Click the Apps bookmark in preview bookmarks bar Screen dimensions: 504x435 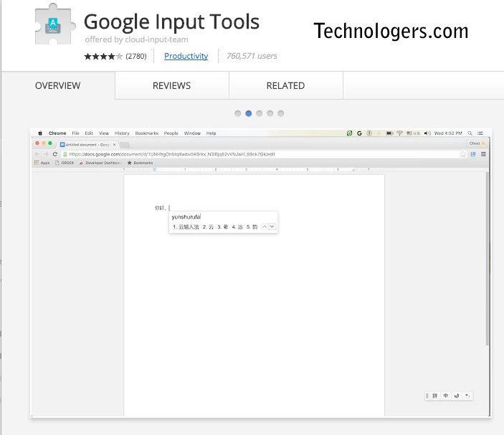[x=42, y=163]
